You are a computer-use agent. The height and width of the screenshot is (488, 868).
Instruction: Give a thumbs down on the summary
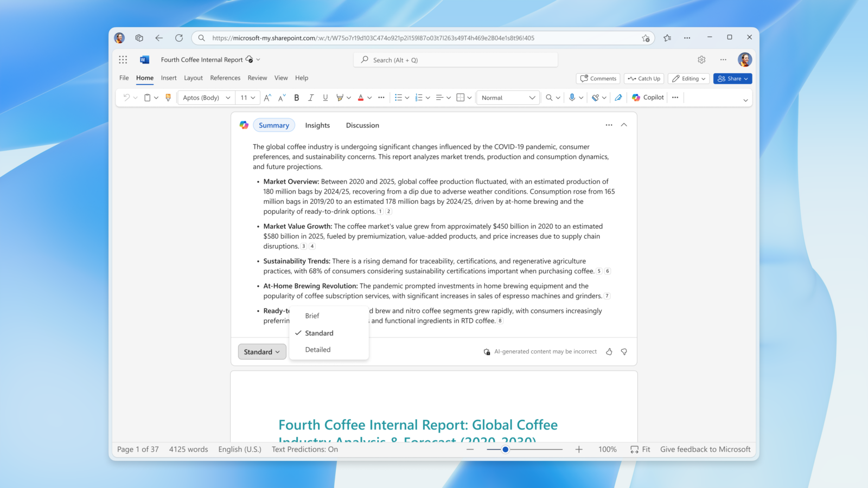click(x=624, y=351)
